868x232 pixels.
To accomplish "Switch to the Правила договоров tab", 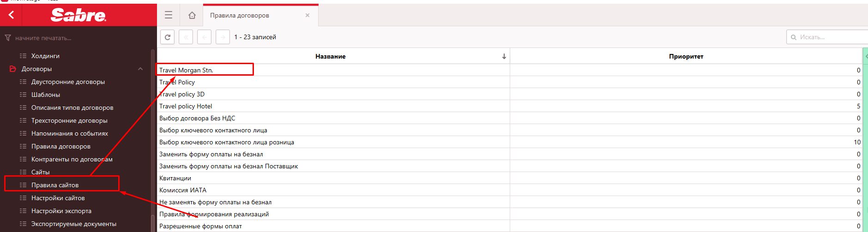I will (240, 15).
